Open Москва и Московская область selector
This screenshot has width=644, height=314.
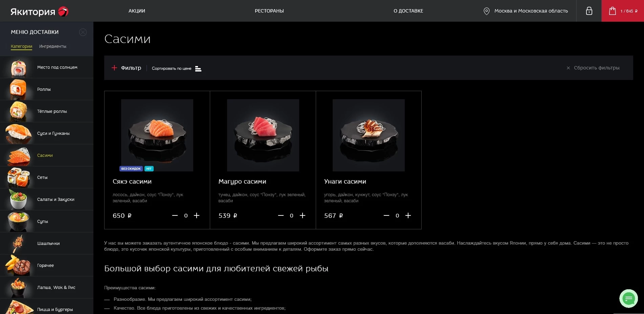click(531, 11)
